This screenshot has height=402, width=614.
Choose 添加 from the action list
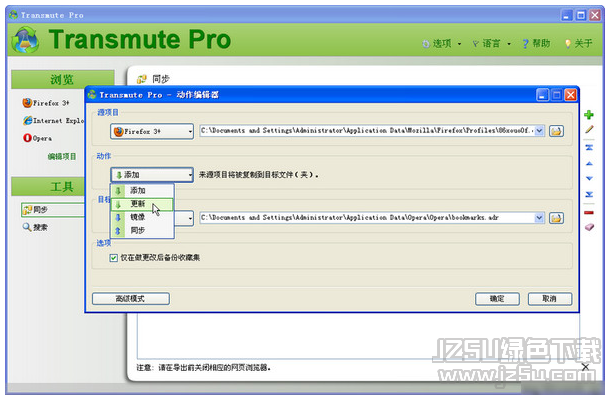tap(142, 191)
